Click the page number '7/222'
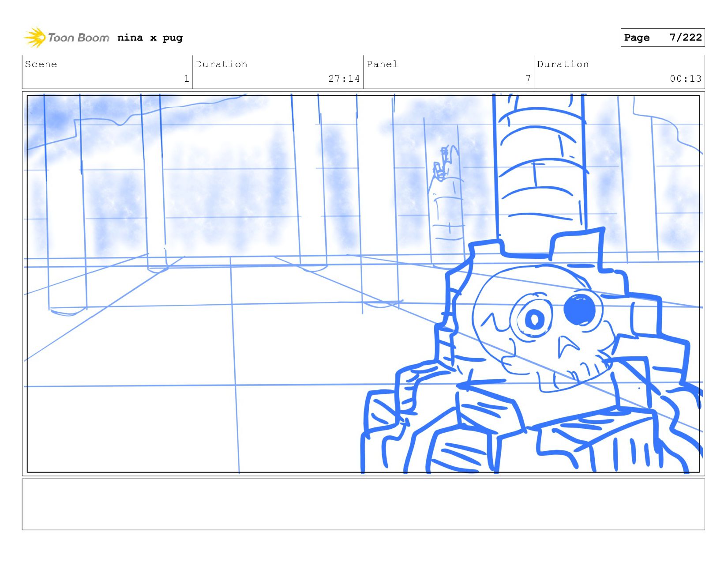728x563 pixels. click(685, 38)
